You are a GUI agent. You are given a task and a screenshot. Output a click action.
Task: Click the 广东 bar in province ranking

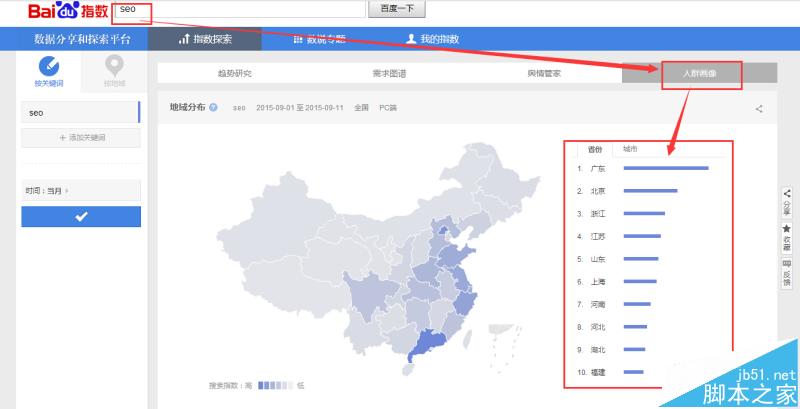[x=665, y=168]
